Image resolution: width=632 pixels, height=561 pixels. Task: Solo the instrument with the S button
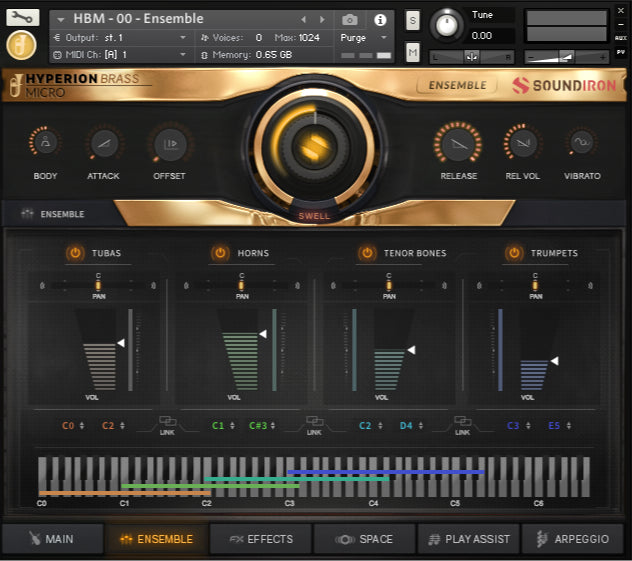tap(413, 20)
